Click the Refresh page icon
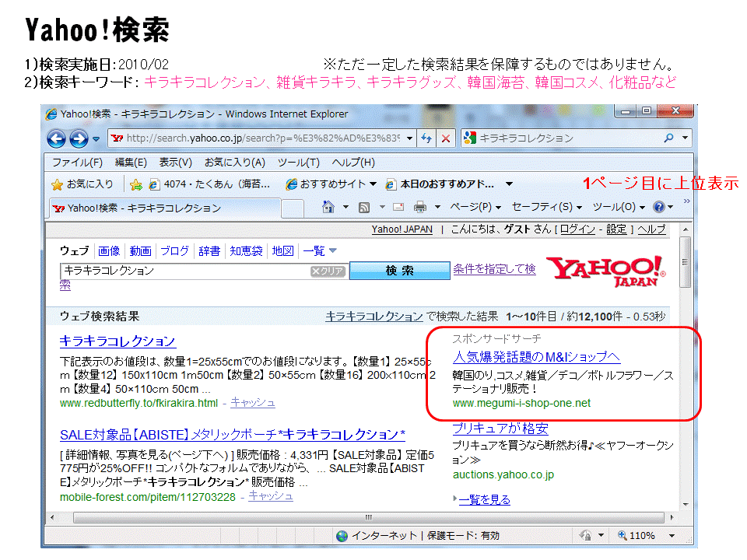The height and width of the screenshot is (560, 747). point(426,138)
